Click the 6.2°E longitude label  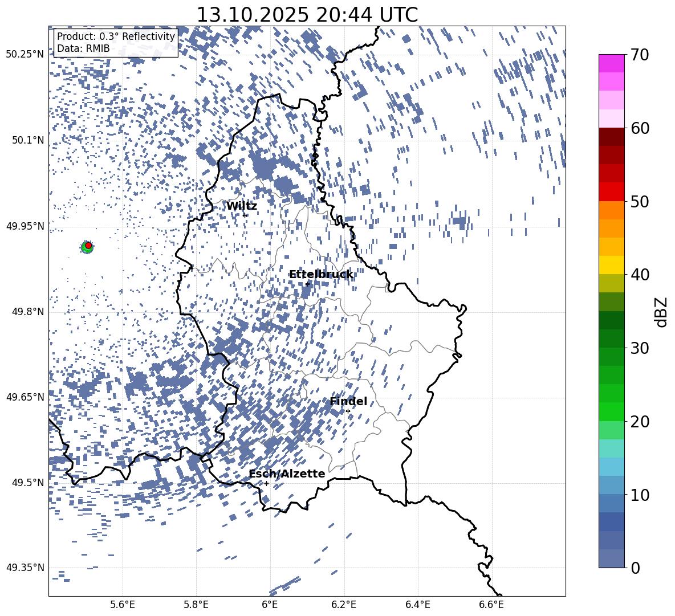[344, 605]
